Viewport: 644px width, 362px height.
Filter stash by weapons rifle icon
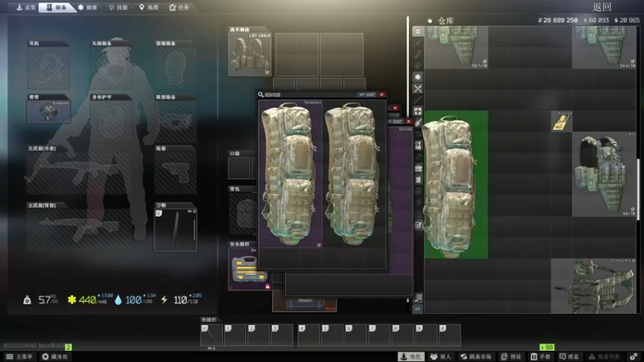(x=418, y=43)
